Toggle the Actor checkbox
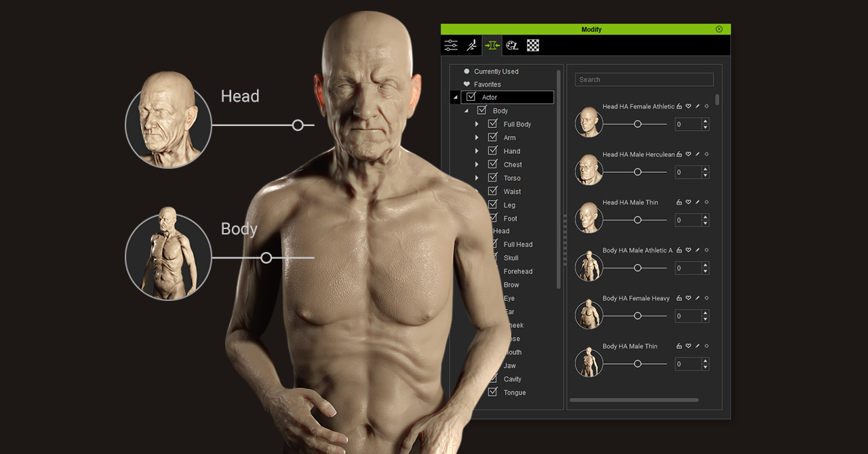This screenshot has height=454, width=868. (471, 97)
